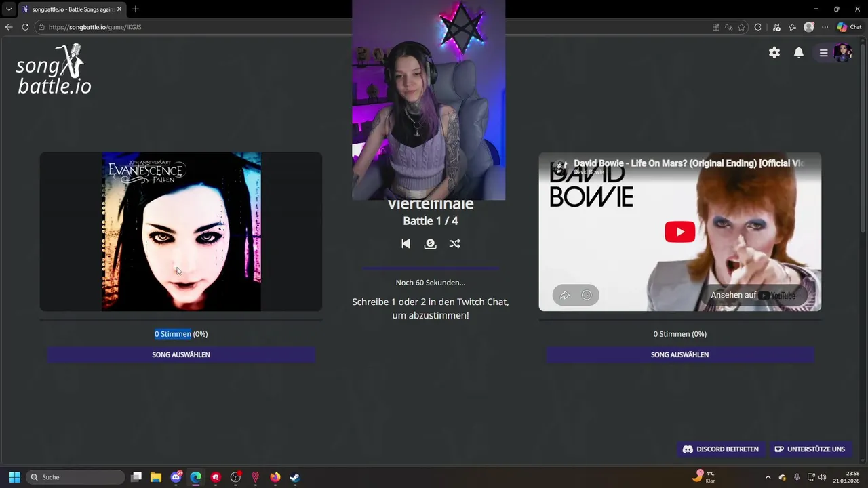868x488 pixels.
Task: Show hidden system tray icons
Action: pyautogui.click(x=768, y=477)
